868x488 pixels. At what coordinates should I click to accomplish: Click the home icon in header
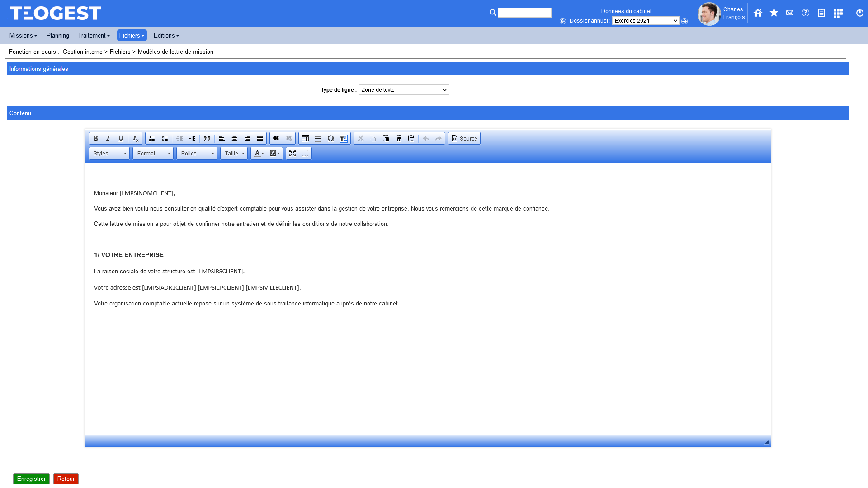758,13
